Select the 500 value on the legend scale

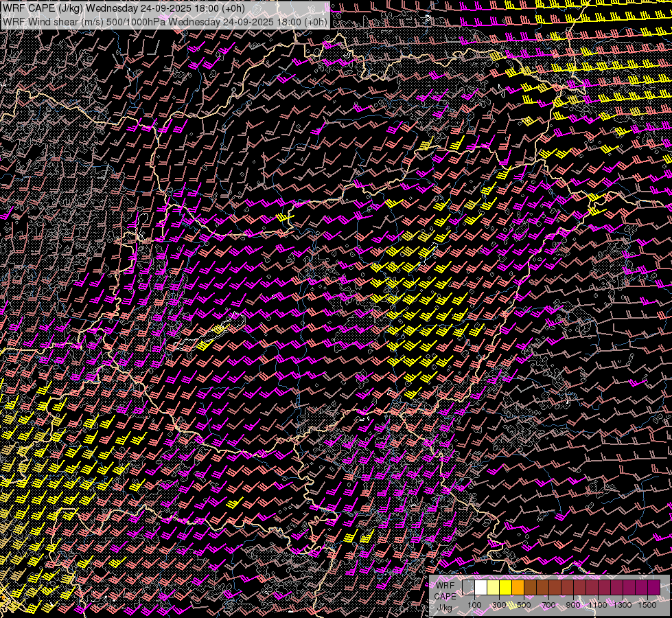524,605
